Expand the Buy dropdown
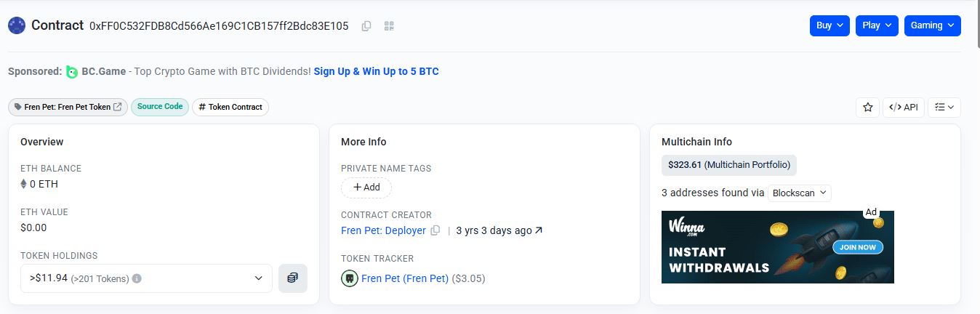The image size is (980, 314). [x=830, y=25]
